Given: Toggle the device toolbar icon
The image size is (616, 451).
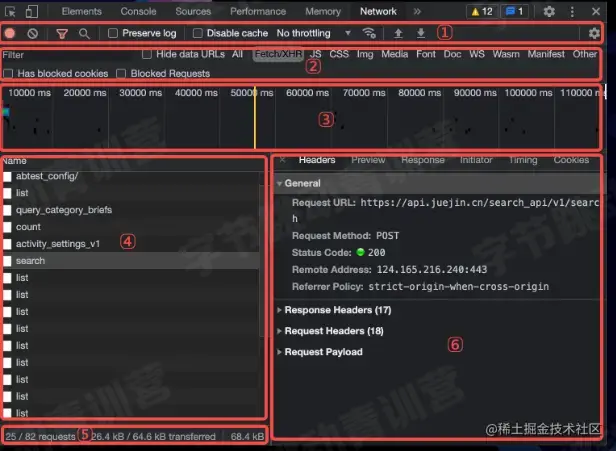Looking at the screenshot, I should coord(32,11).
